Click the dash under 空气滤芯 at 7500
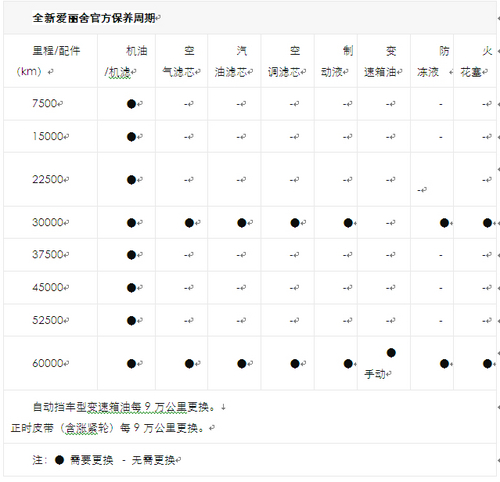 186,104
